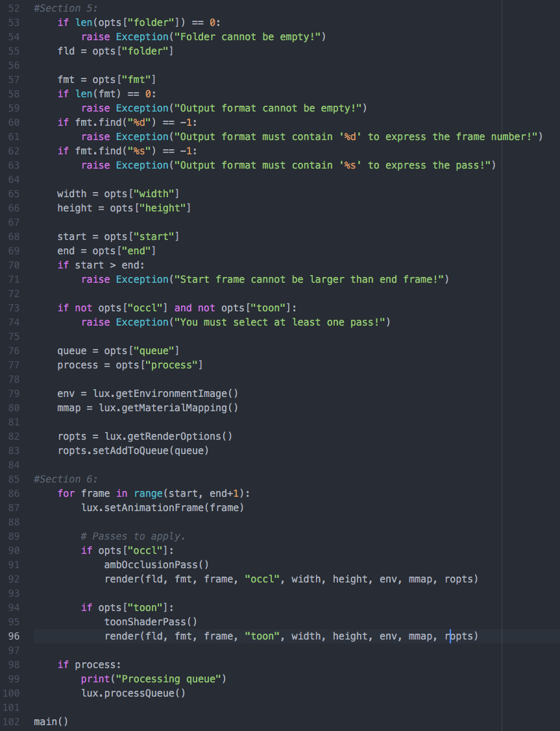Click the '# Passes to apply.' comment
This screenshot has width=560, height=731.
pyautogui.click(x=133, y=536)
